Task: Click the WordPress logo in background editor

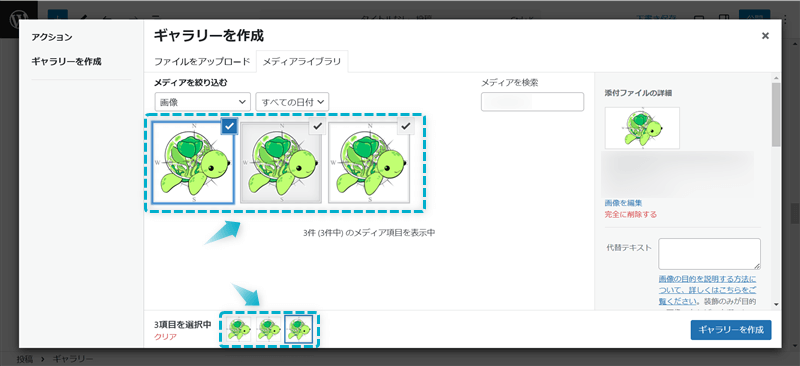Action: pyautogui.click(x=19, y=19)
